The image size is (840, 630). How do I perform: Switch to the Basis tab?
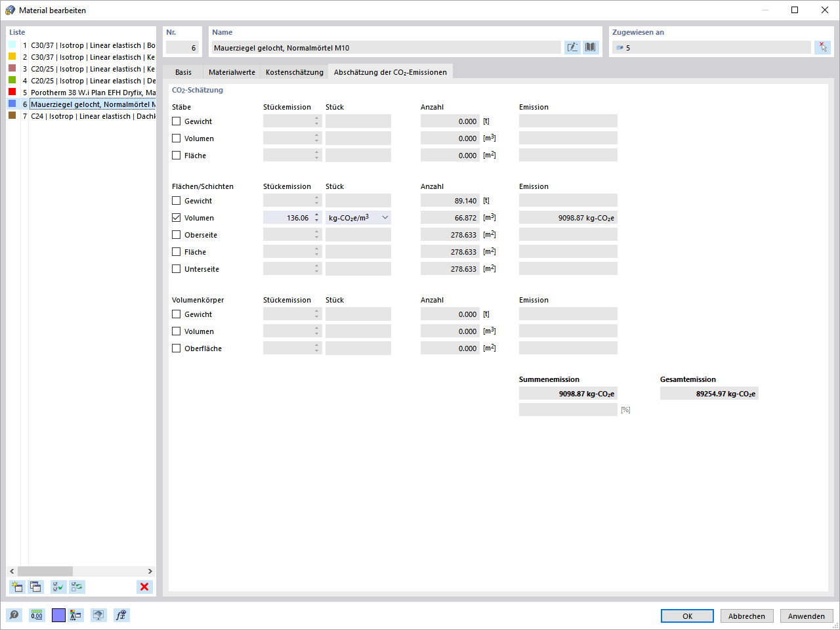[x=184, y=72]
